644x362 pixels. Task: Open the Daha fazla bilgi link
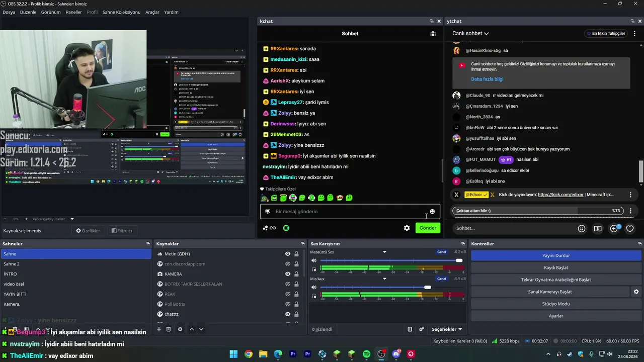487,79
